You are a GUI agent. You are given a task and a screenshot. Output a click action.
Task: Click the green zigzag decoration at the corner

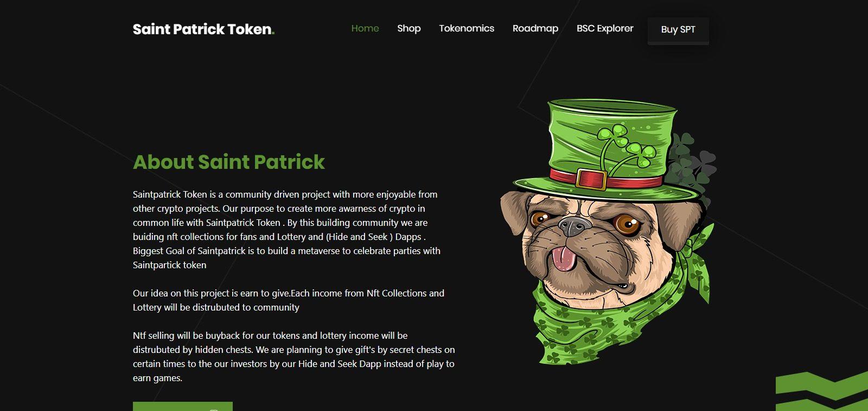pyautogui.click(x=822, y=391)
